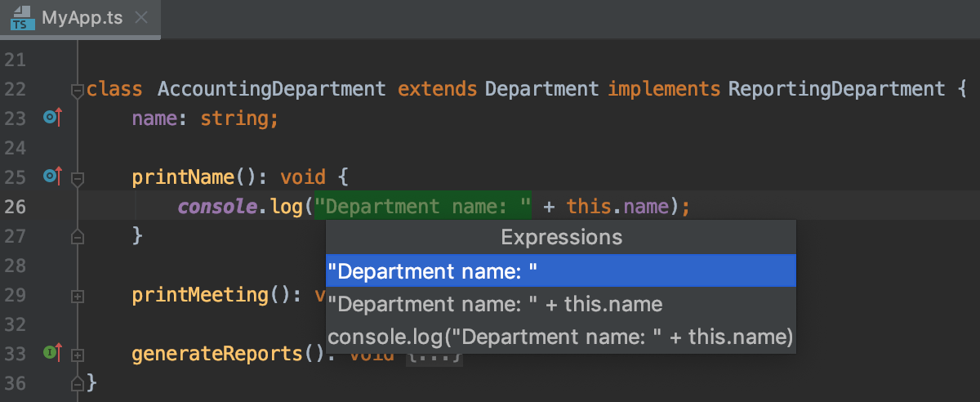Viewport: 980px width, 402px height.
Task: Switch to the MyApp.ts editor tab
Action: 80,19
